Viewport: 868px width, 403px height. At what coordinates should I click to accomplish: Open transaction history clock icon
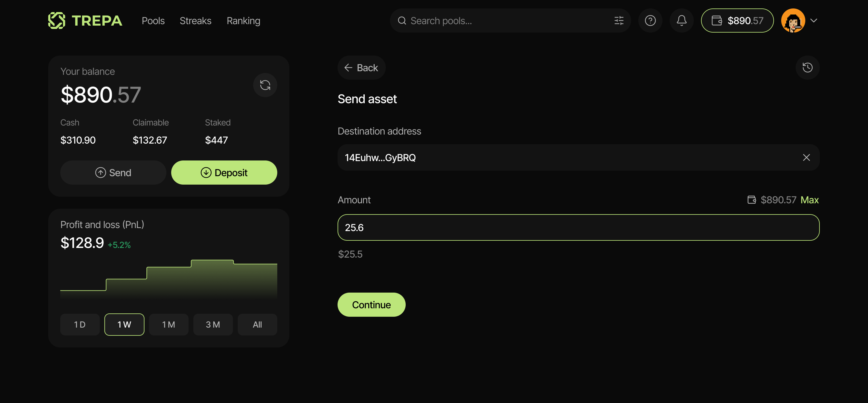[807, 68]
